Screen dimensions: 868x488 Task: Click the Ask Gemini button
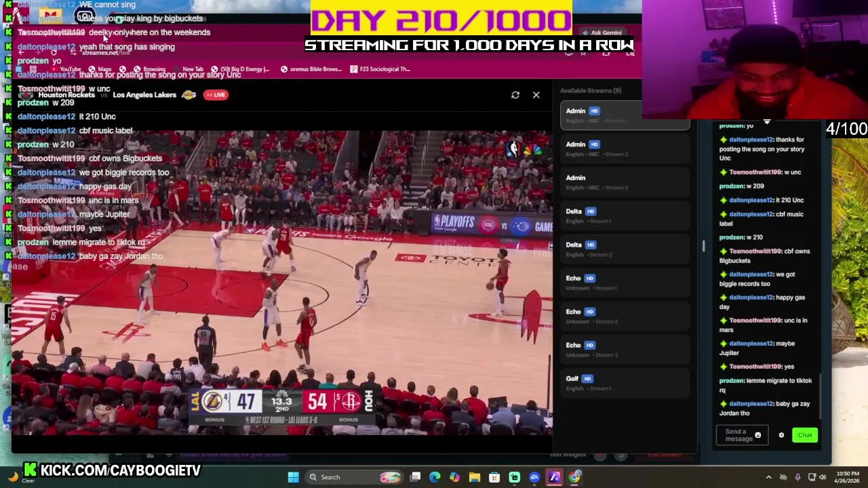pyautogui.click(x=601, y=33)
